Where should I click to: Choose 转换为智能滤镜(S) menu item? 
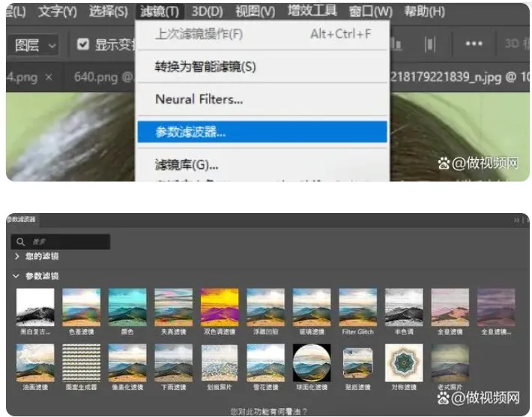coord(205,67)
